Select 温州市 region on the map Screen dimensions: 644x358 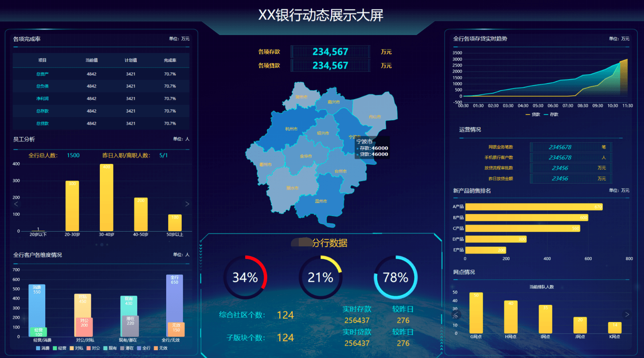[321, 201]
